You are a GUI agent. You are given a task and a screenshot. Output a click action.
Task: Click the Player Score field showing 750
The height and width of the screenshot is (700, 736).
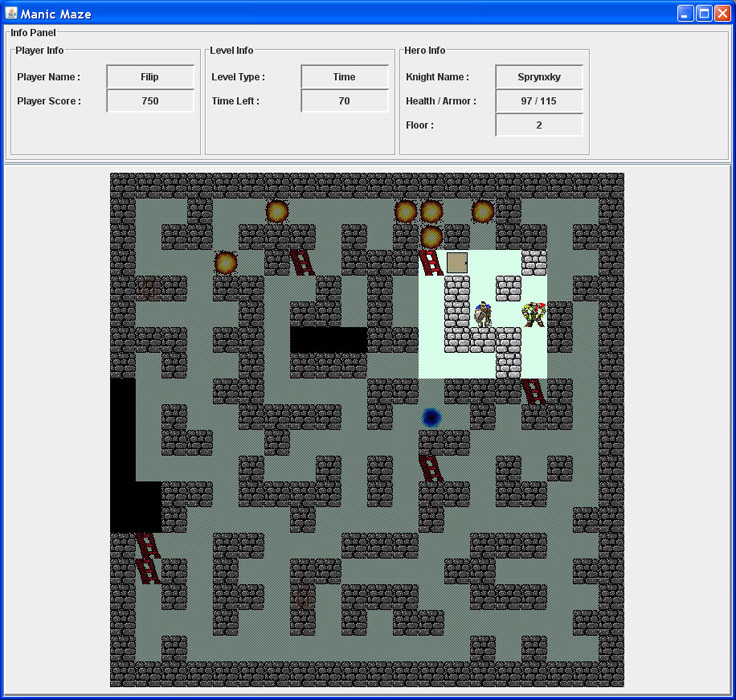click(x=150, y=101)
